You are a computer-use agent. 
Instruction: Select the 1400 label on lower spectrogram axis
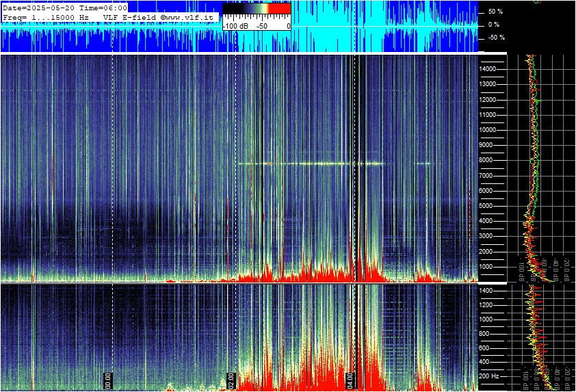coord(486,291)
